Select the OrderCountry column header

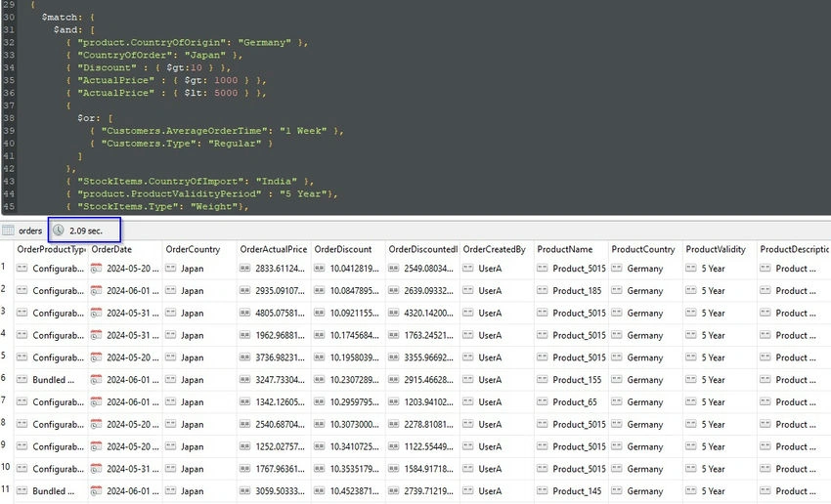tap(193, 249)
